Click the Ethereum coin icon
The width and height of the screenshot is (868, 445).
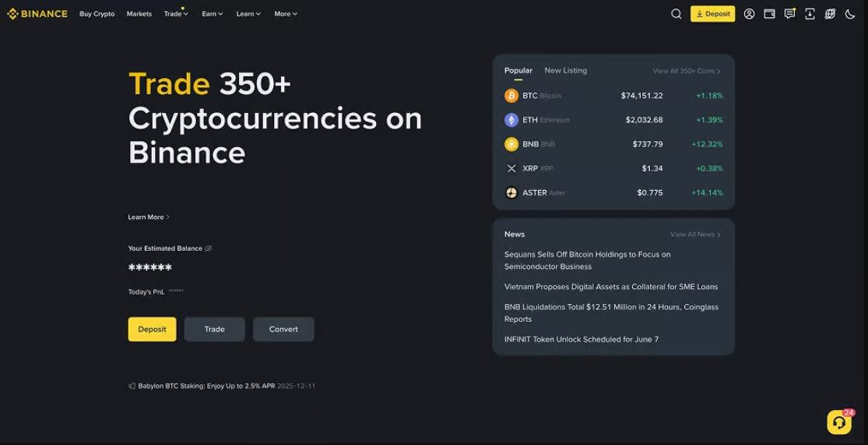(511, 120)
